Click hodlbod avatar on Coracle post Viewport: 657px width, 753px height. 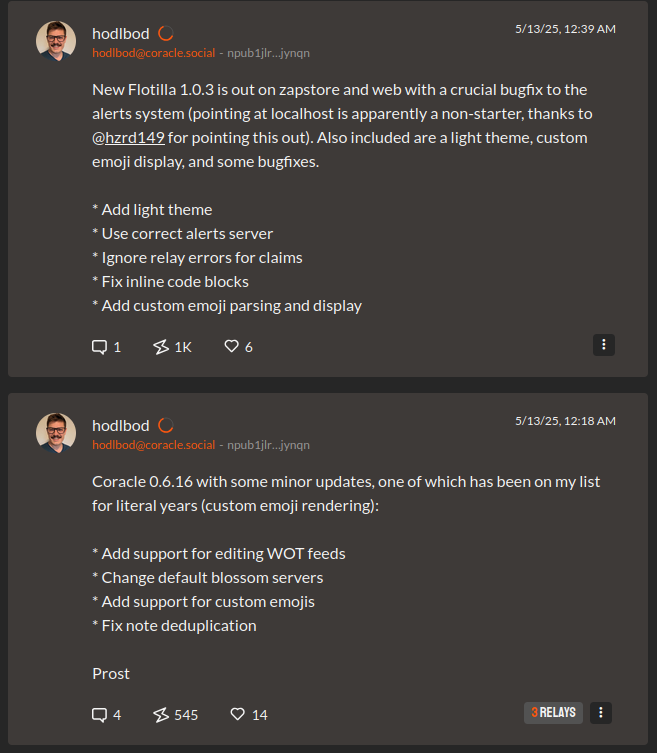56,433
